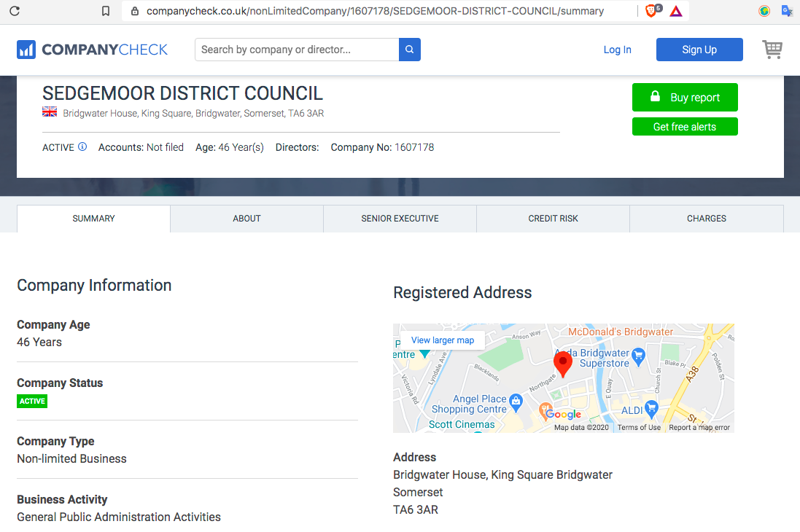Open the Senior Executive tab
This screenshot has height=532, width=800.
[x=400, y=219]
